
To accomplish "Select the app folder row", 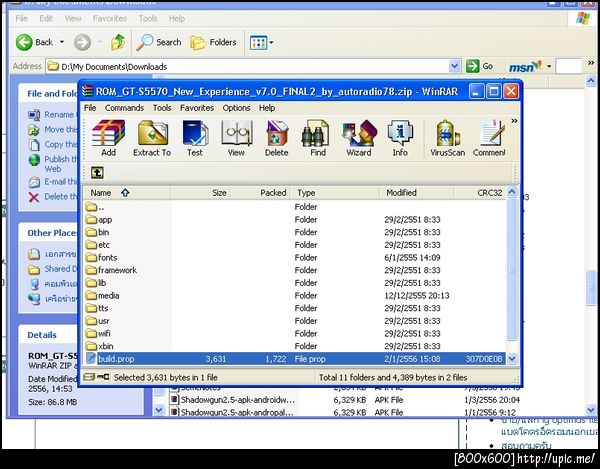I will [x=295, y=220].
